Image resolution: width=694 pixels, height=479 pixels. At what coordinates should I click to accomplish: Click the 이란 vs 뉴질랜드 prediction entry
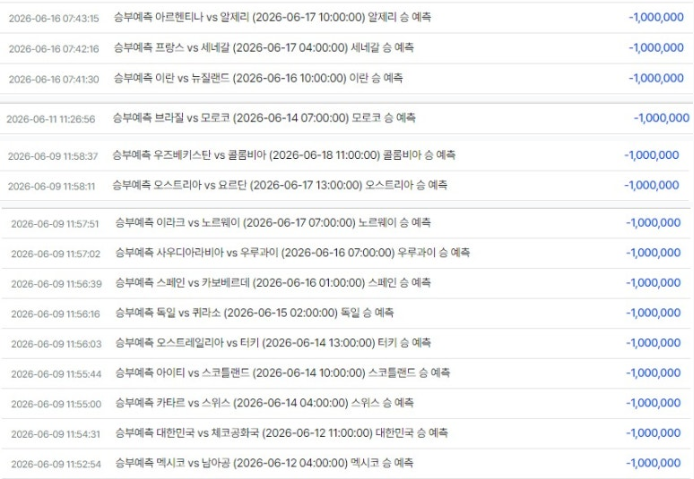pos(347,78)
